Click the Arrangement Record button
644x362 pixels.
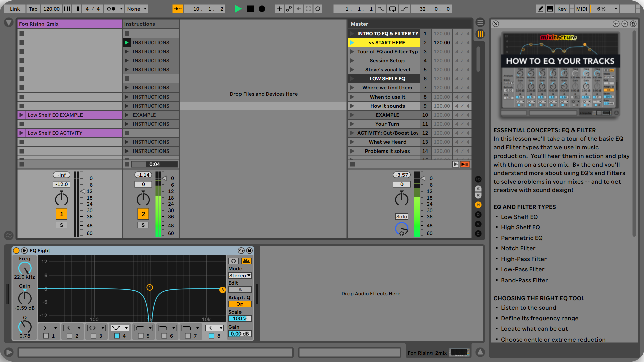click(x=262, y=9)
